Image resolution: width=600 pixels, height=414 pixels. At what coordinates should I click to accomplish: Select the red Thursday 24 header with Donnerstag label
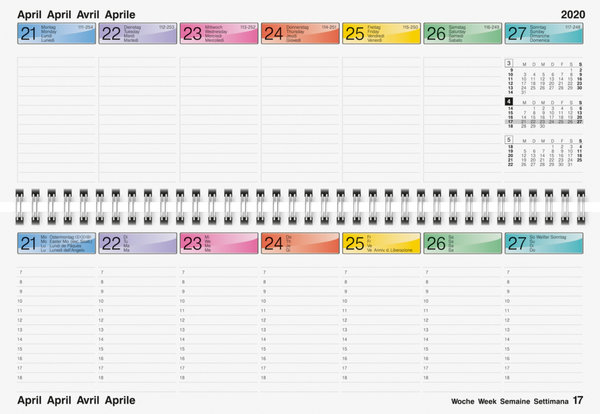(300, 34)
